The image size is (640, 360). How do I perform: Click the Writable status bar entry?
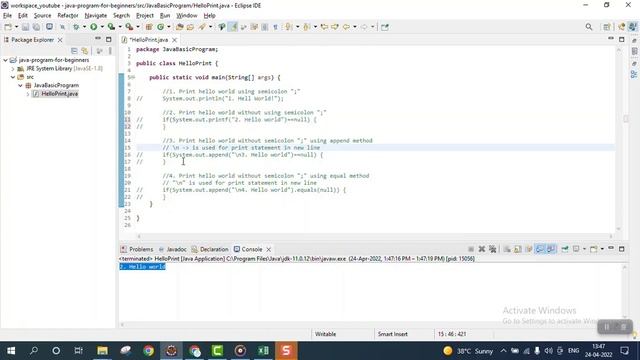[x=325, y=334]
